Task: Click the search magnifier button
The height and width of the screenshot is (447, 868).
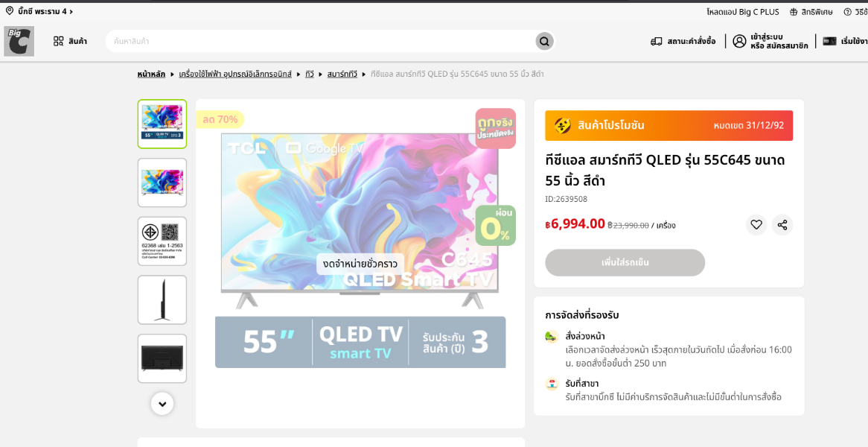Action: coord(544,41)
